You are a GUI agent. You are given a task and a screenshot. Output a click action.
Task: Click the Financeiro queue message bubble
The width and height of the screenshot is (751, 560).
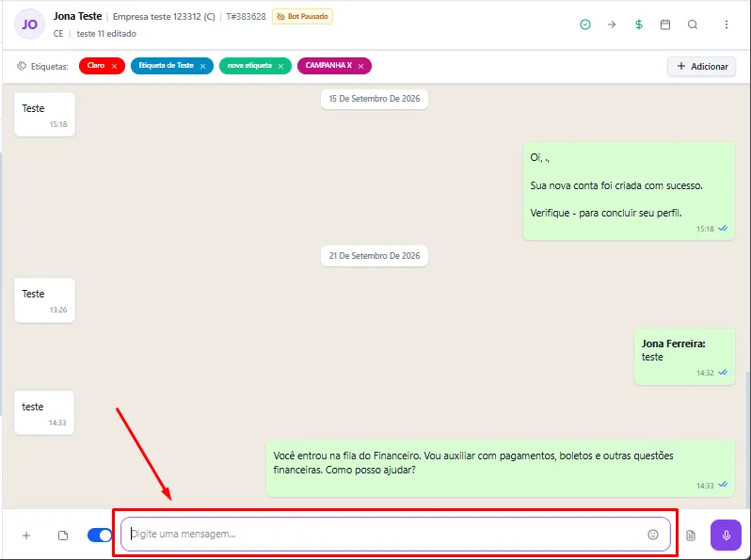(501, 469)
